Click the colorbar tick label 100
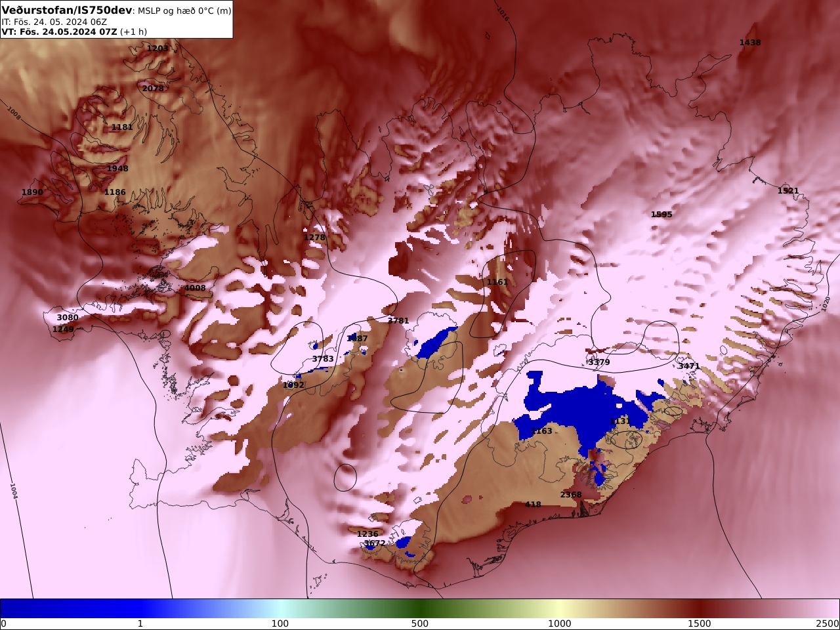840x630 pixels. [280, 623]
